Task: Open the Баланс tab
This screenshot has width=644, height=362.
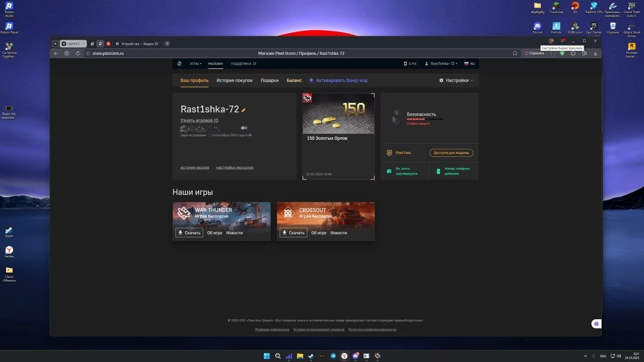Action: click(x=294, y=80)
